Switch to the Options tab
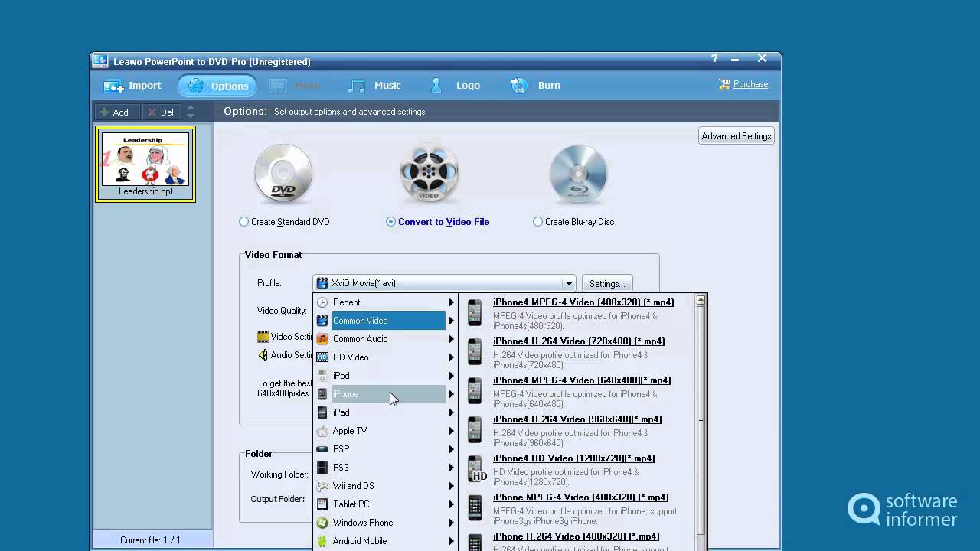This screenshot has height=551, width=980. (x=219, y=86)
